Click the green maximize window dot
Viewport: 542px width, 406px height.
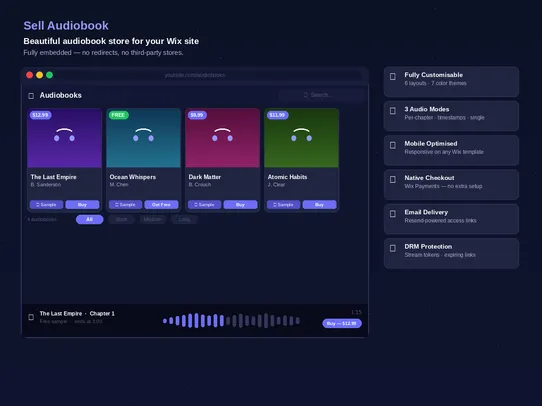pos(49,75)
